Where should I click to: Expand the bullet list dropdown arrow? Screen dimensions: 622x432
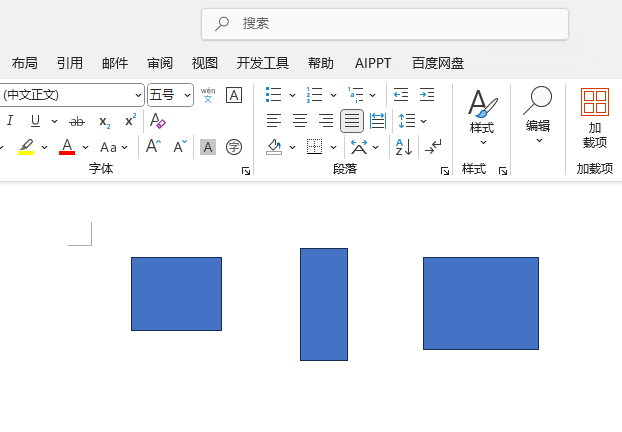click(292, 95)
